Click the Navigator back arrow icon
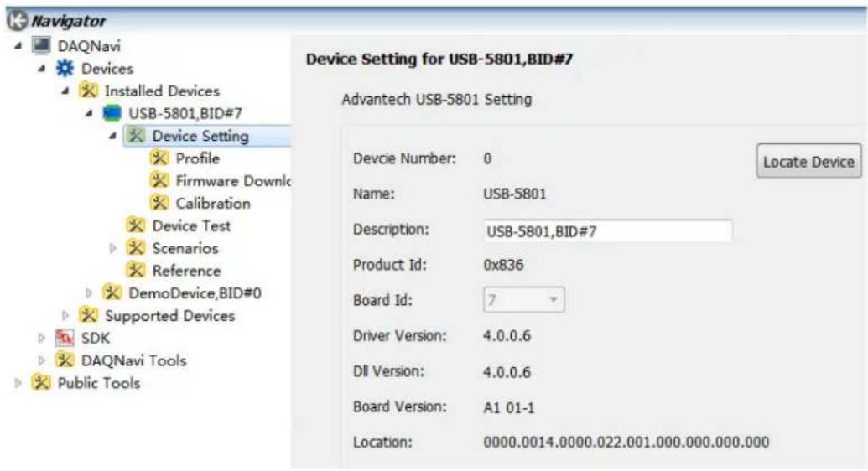 point(17,21)
